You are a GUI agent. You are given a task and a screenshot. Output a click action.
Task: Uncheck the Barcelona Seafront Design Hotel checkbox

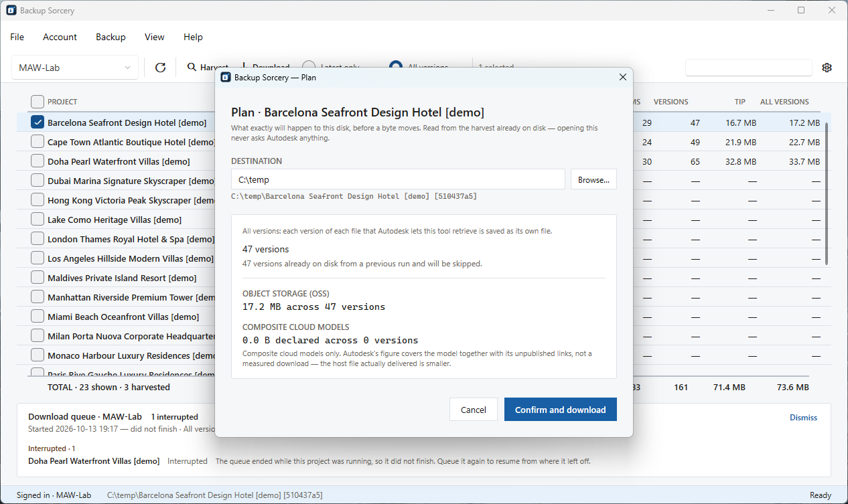pyautogui.click(x=38, y=122)
